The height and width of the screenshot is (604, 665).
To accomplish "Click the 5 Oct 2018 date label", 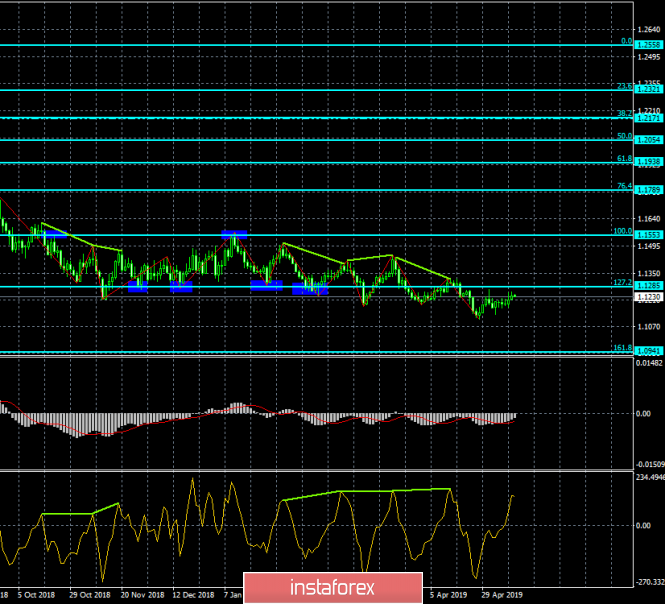I will click(x=36, y=595).
